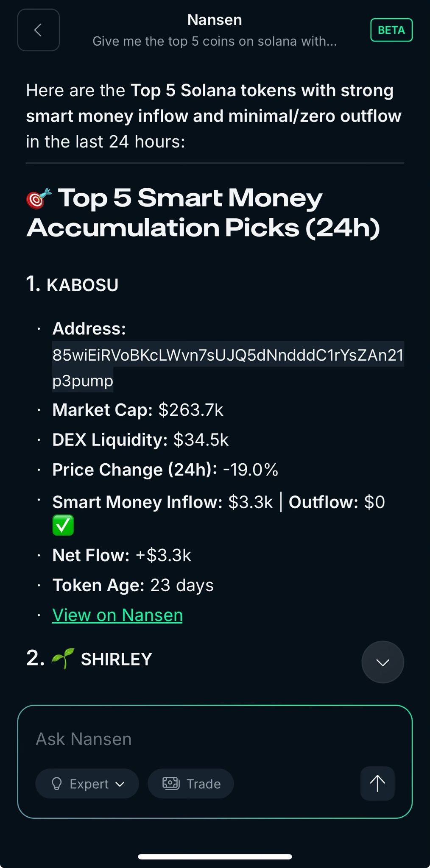Tap the Trade button
This screenshot has height=868, width=430.
click(x=190, y=784)
